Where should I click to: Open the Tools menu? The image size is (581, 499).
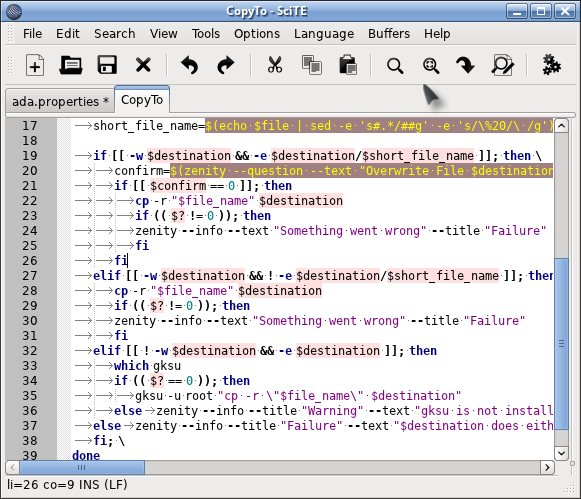coord(206,34)
